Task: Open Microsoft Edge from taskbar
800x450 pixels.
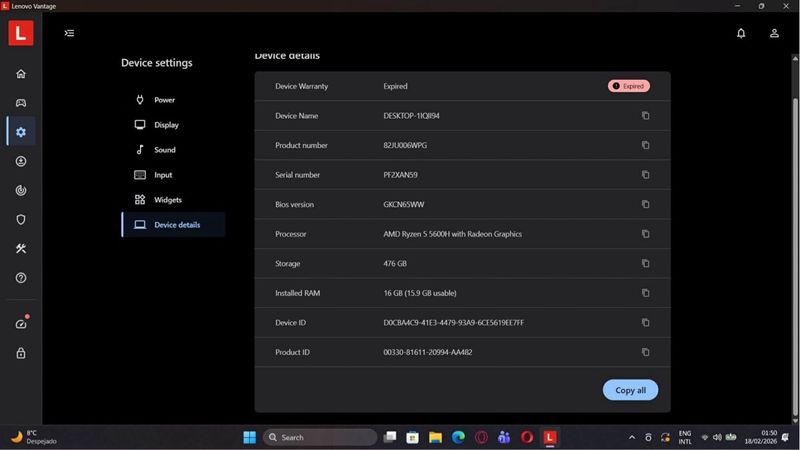Action: 458,437
